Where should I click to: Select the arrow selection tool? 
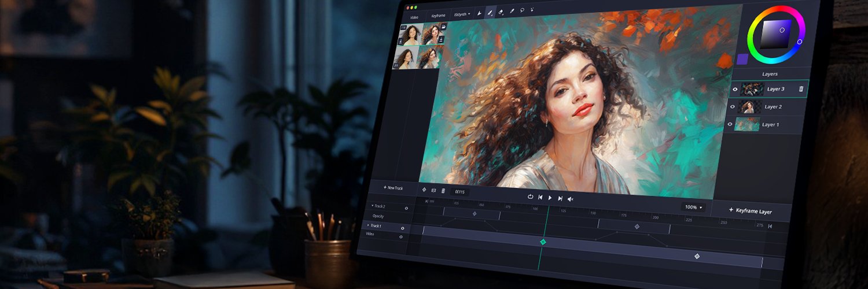click(x=479, y=12)
